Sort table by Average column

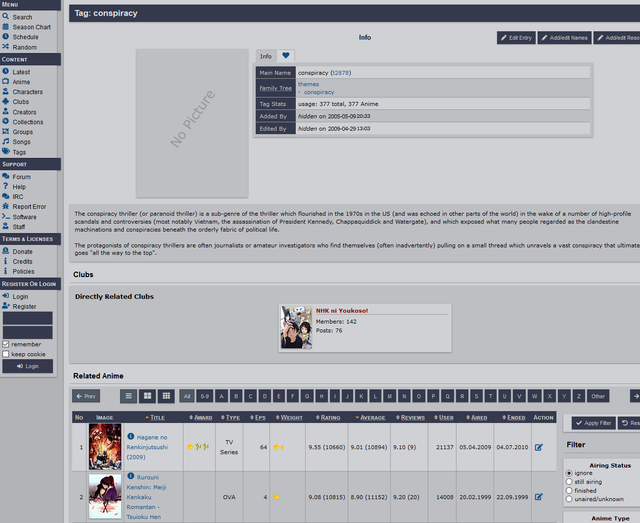pyautogui.click(x=370, y=417)
